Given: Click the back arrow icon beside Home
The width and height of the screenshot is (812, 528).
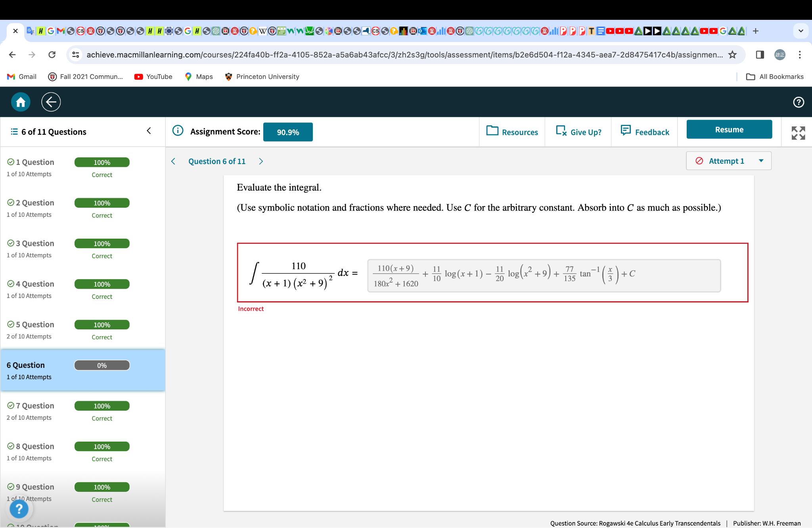Looking at the screenshot, I should [x=51, y=101].
